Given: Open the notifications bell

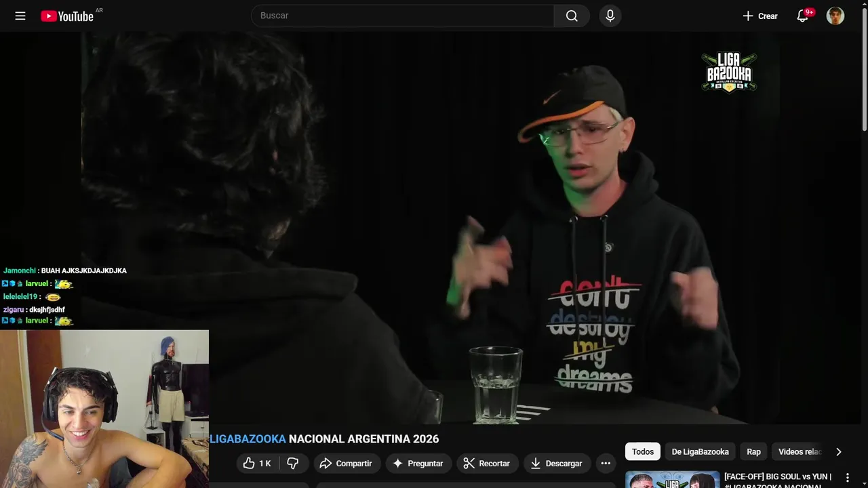Looking at the screenshot, I should (x=803, y=16).
